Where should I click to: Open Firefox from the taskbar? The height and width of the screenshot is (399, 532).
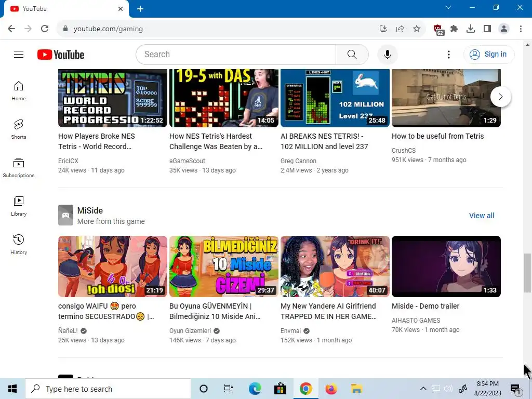331,389
